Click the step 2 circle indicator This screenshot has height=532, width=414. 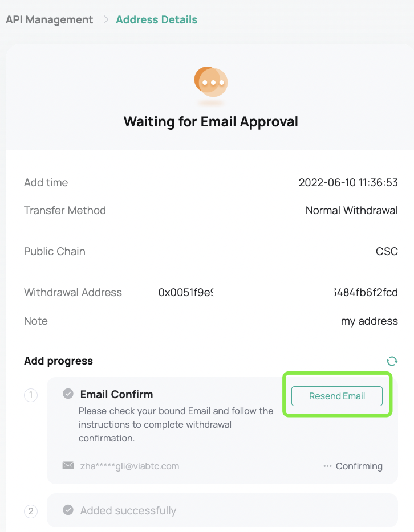pos(31,511)
